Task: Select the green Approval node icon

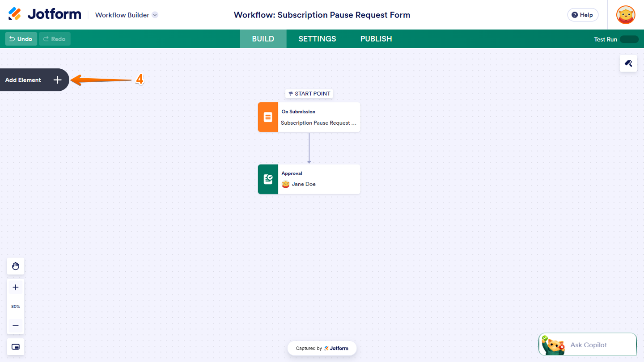Action: (x=268, y=179)
